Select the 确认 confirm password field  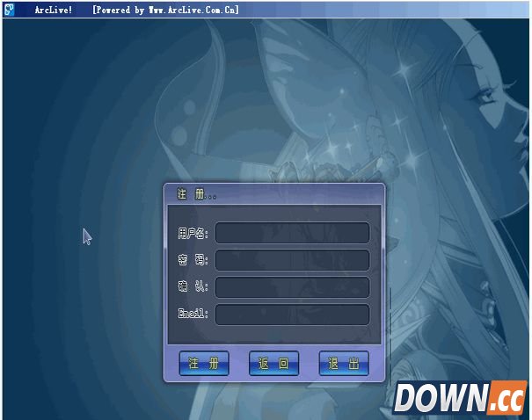point(292,287)
